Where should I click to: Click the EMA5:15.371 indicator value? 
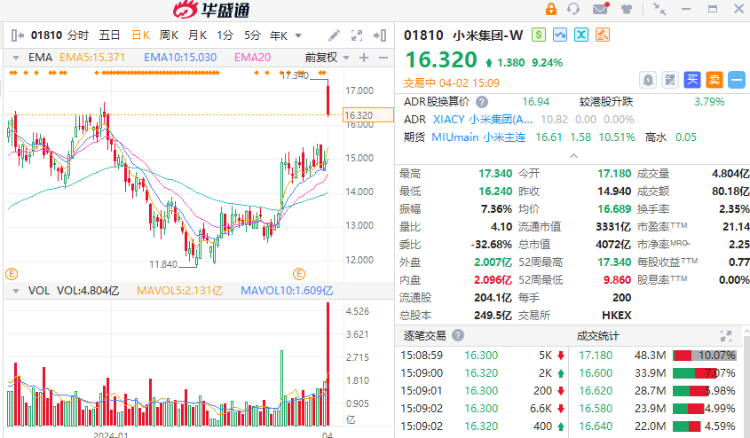click(x=92, y=58)
